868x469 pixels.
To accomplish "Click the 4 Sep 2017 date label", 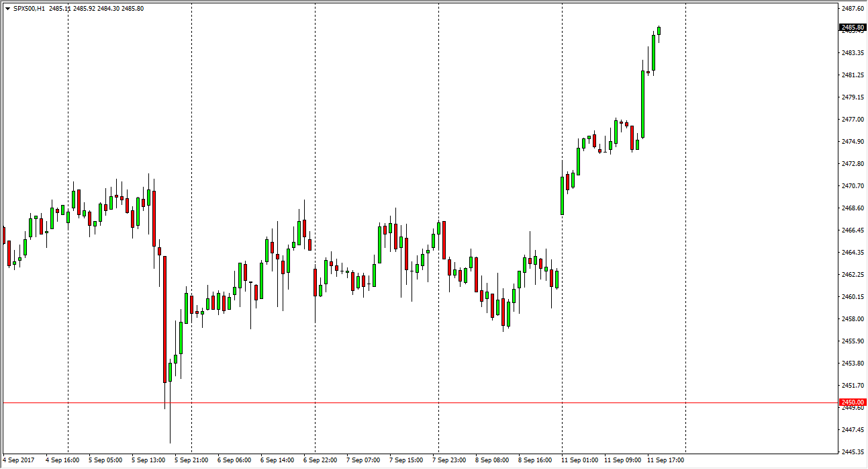I will (x=19, y=460).
